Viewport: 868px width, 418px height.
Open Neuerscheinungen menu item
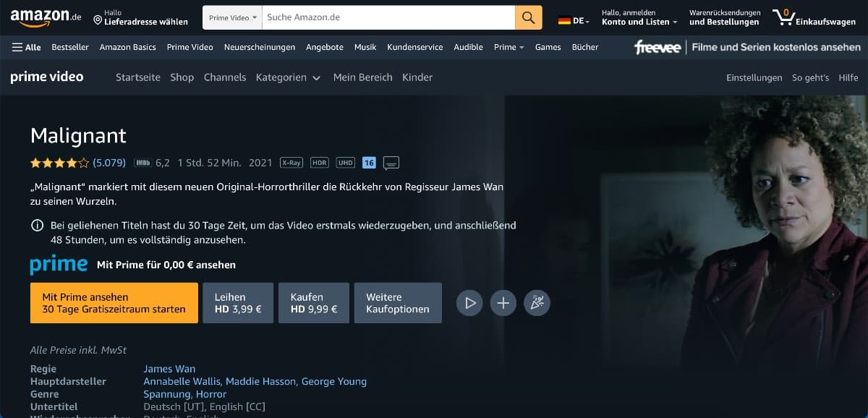[260, 47]
